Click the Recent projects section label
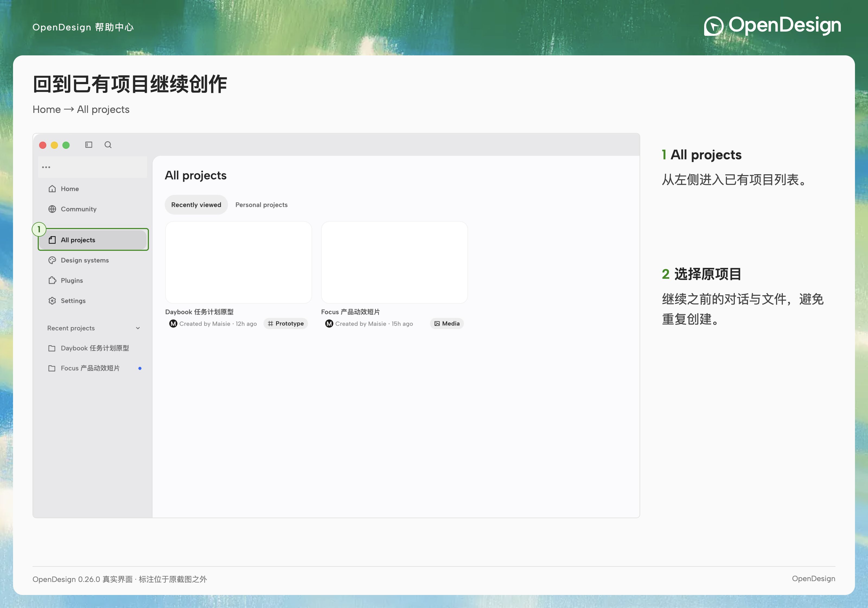 point(71,328)
